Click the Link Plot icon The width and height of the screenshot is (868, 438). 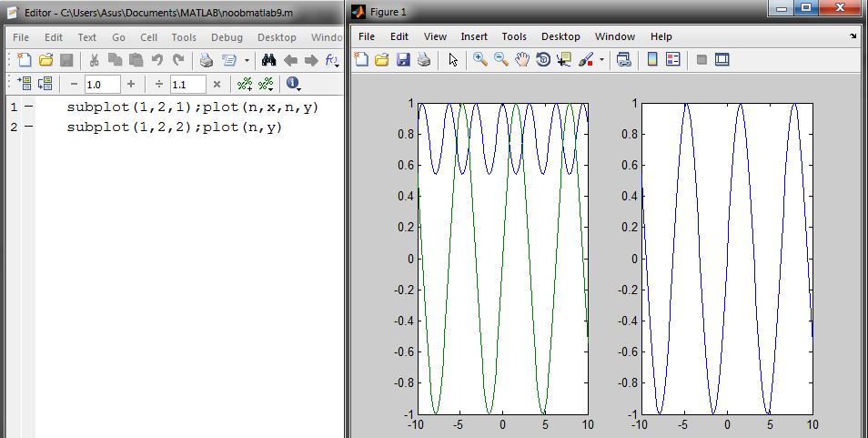[x=623, y=60]
